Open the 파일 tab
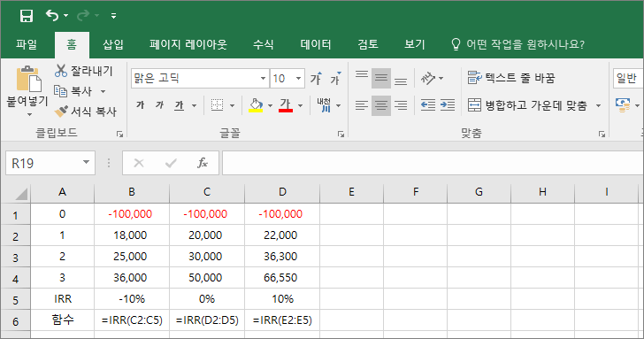Screen dimensions: 644x339 click(x=27, y=44)
